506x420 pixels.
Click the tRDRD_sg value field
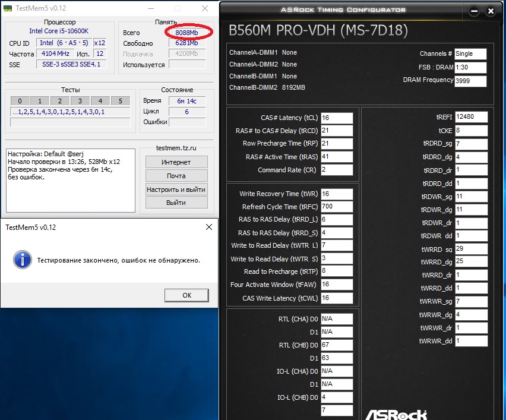click(471, 144)
